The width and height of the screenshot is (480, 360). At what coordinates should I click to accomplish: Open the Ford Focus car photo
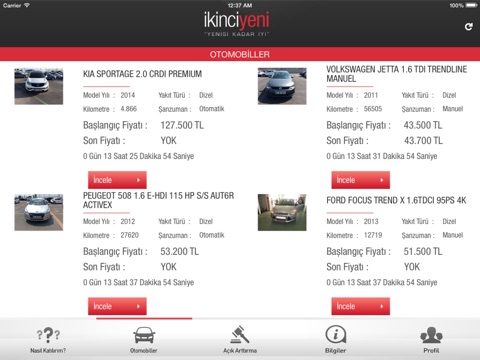pyautogui.click(x=282, y=213)
